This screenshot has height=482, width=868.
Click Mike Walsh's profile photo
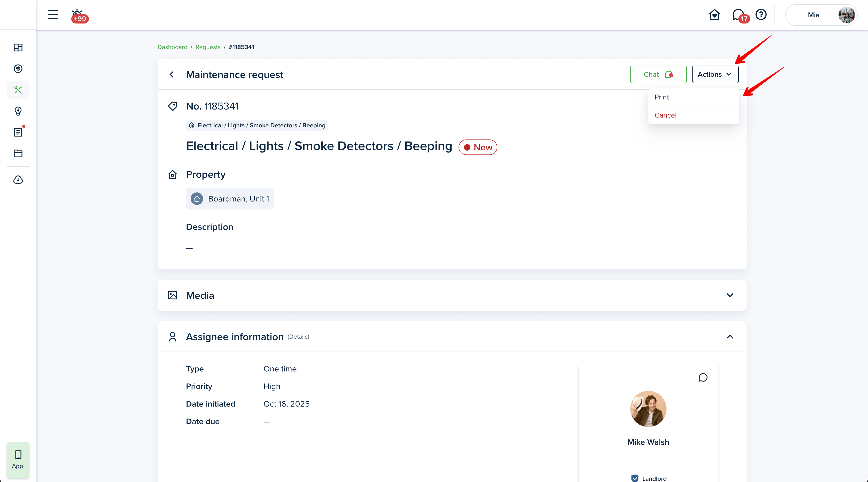[648, 409]
